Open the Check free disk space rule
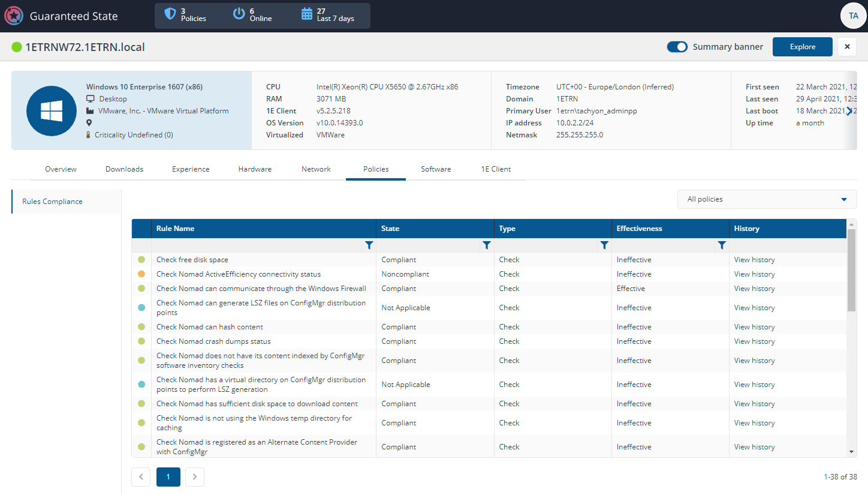Viewport: 868px width, 495px height. [192, 260]
